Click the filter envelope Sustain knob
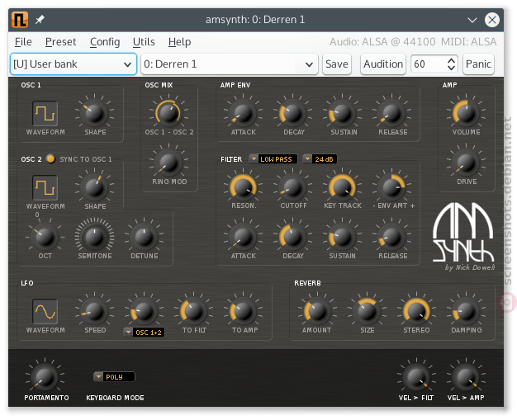 pyautogui.click(x=342, y=237)
